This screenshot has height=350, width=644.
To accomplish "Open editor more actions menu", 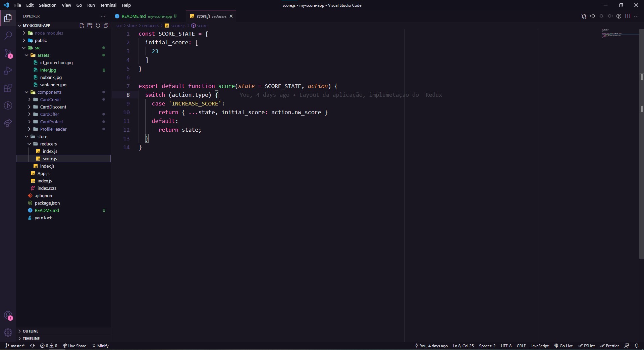I will tap(636, 16).
